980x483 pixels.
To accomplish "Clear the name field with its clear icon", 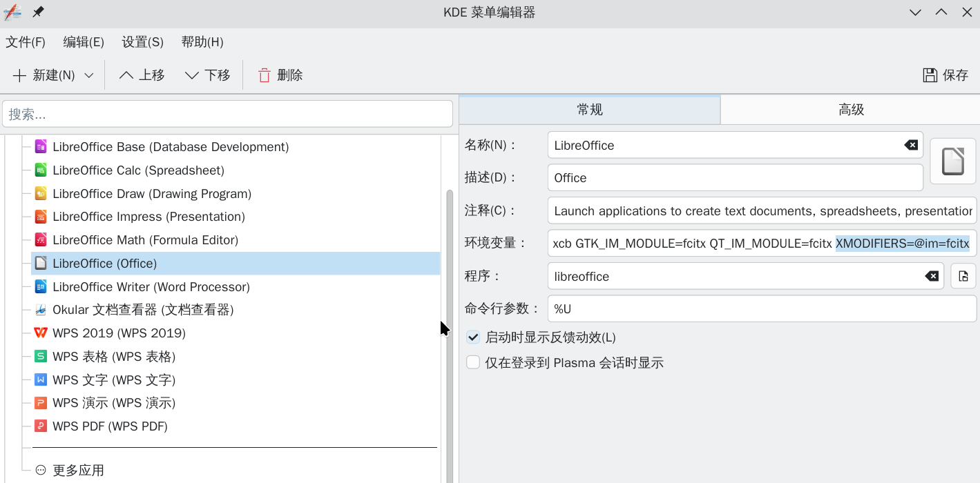I will (x=911, y=145).
